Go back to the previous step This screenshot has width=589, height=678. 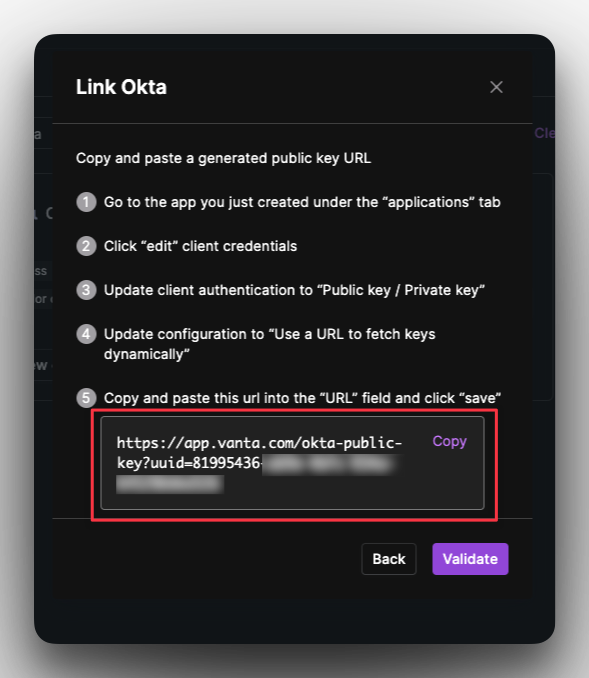click(x=389, y=559)
